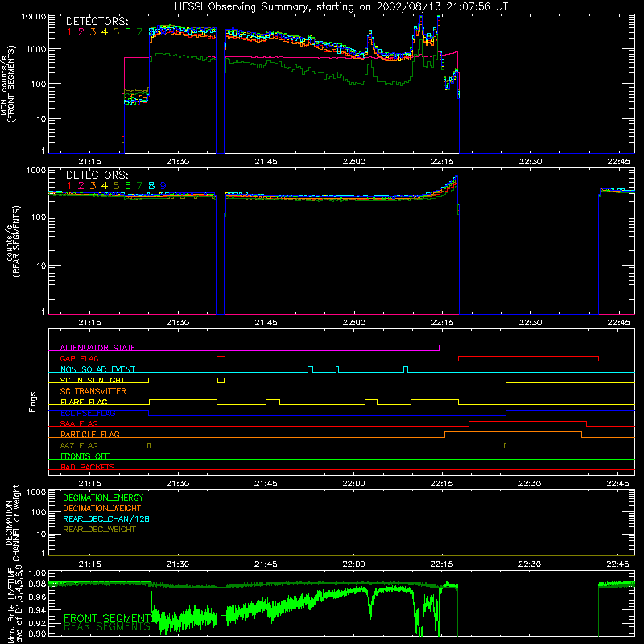Click the 22:30 time tick under front segments plot
The image size is (644, 644).
point(530,162)
